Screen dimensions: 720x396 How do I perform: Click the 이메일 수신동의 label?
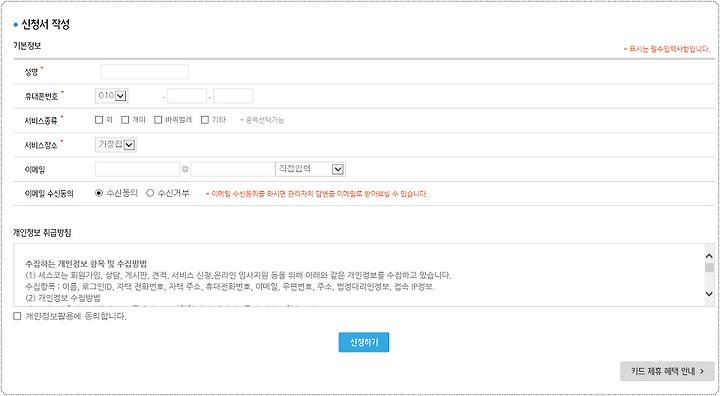50,194
